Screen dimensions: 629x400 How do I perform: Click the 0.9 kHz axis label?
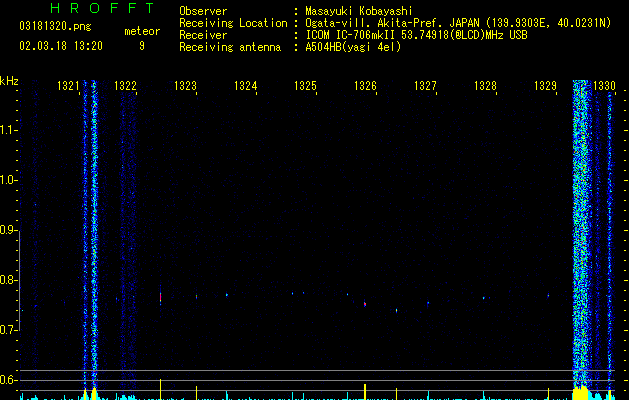(8, 230)
